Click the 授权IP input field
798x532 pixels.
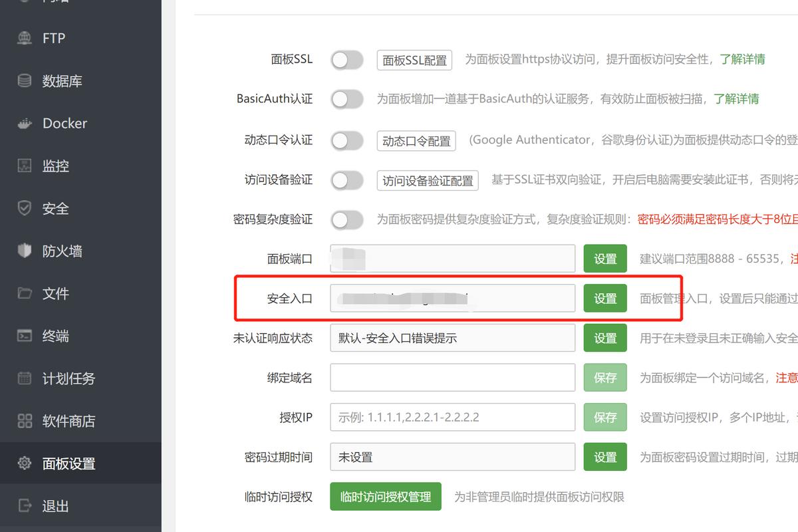(x=452, y=418)
